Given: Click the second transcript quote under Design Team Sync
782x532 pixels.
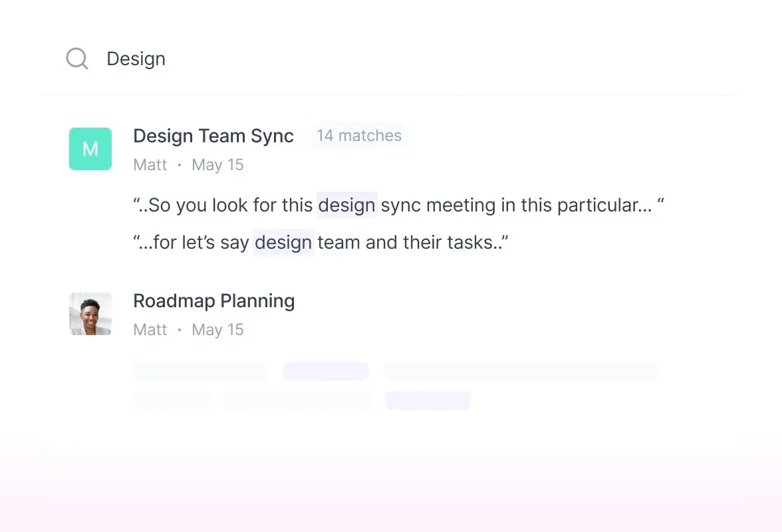Looking at the screenshot, I should point(321,242).
